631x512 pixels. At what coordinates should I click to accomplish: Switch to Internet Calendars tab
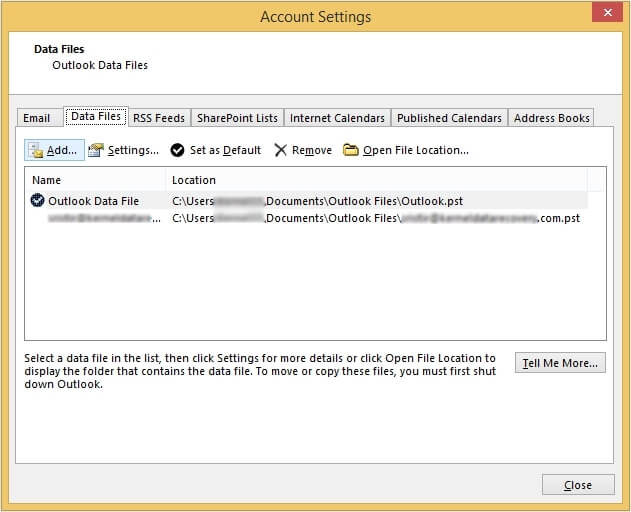coord(337,118)
